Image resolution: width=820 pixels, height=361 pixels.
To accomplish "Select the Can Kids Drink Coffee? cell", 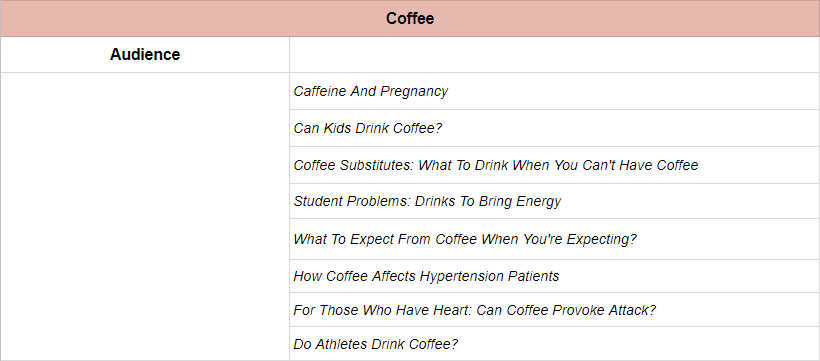I will [x=554, y=128].
